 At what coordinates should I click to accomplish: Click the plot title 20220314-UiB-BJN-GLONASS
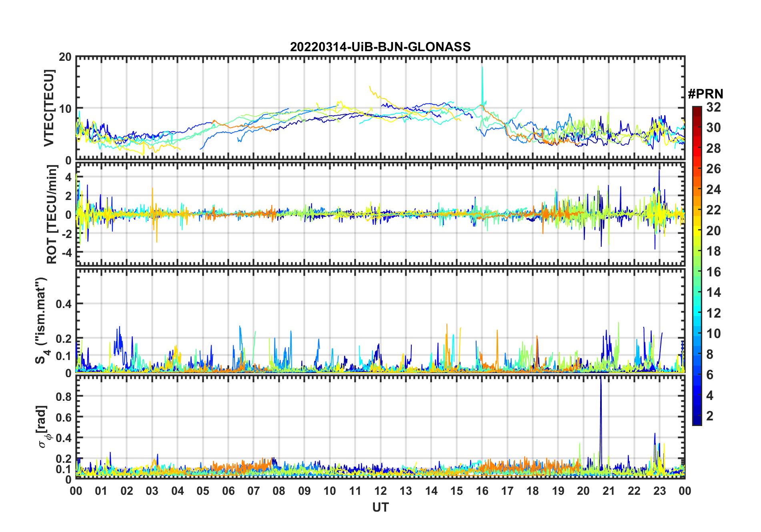[x=380, y=47]
